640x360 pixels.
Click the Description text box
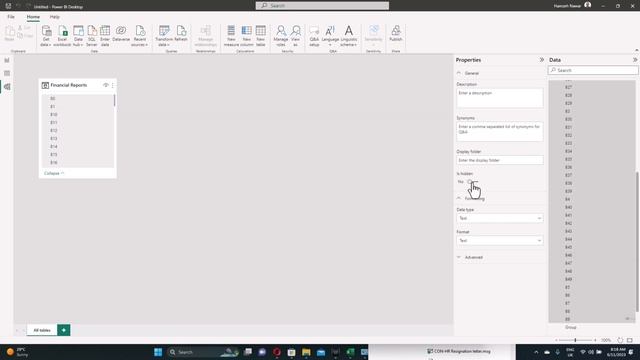tap(500, 98)
